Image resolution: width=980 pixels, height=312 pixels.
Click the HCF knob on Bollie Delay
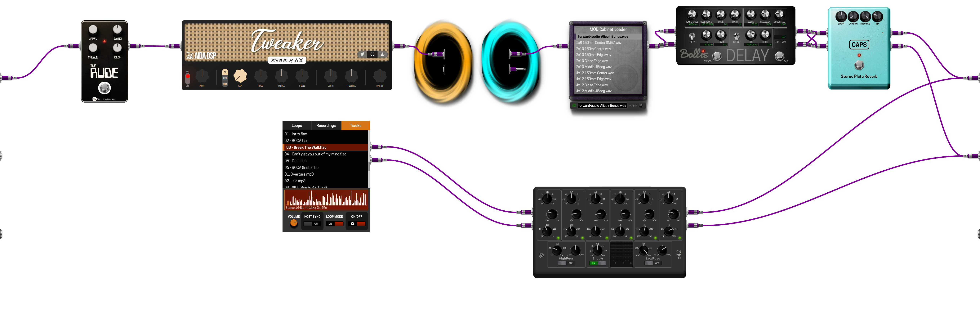coord(751,35)
